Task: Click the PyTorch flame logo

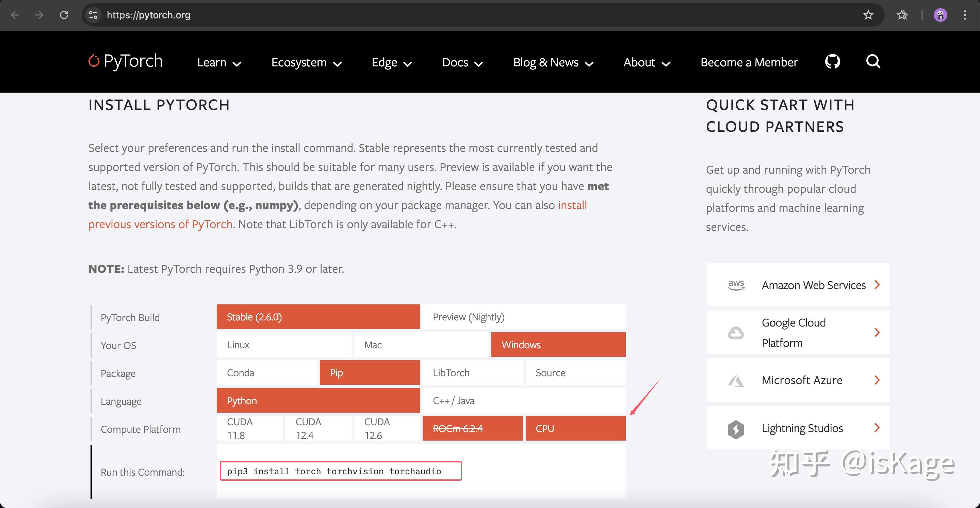Action: [94, 61]
